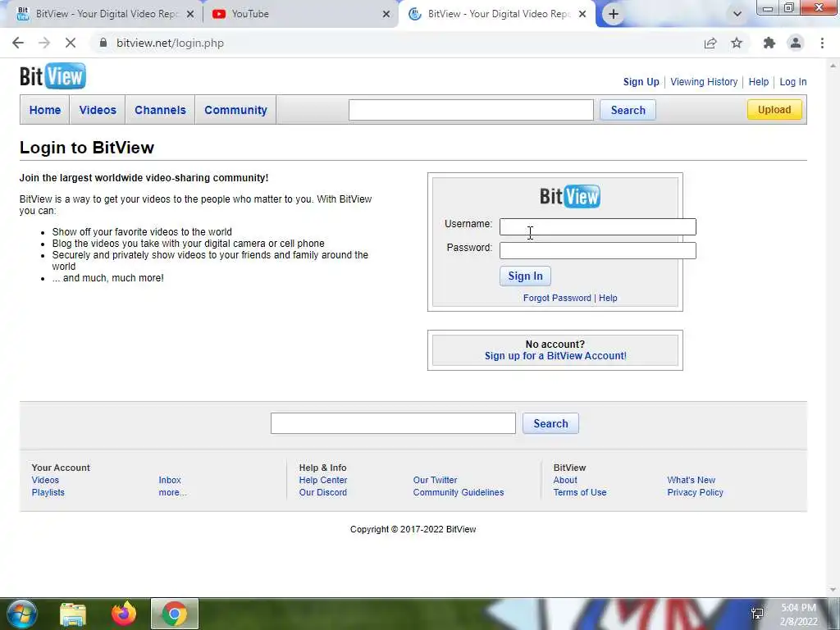Open the Home navigation tab
840x630 pixels.
[45, 110]
